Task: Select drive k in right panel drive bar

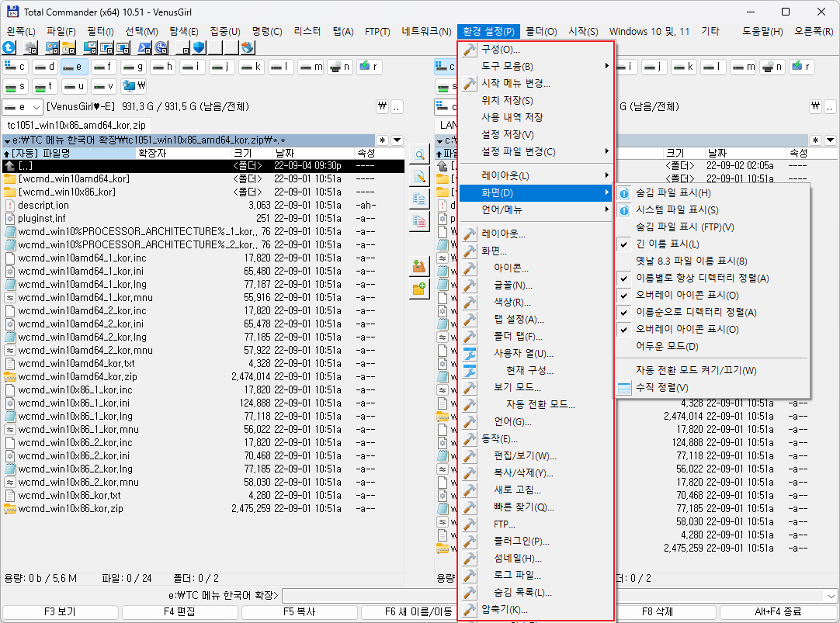Action: click(x=684, y=67)
